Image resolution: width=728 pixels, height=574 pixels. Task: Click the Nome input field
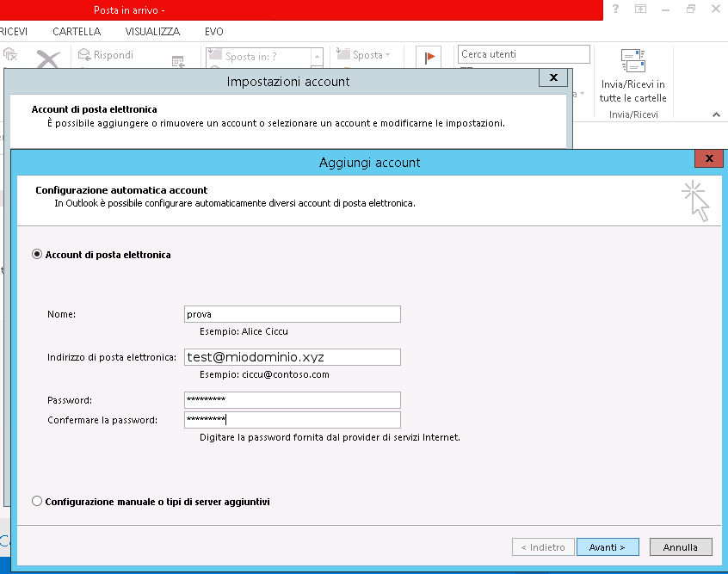pos(292,314)
